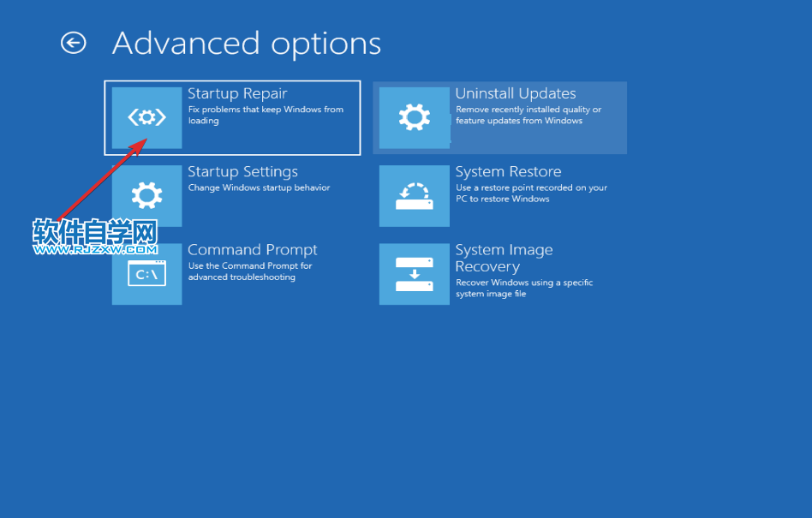Select the System Image Recovery title

click(504, 259)
